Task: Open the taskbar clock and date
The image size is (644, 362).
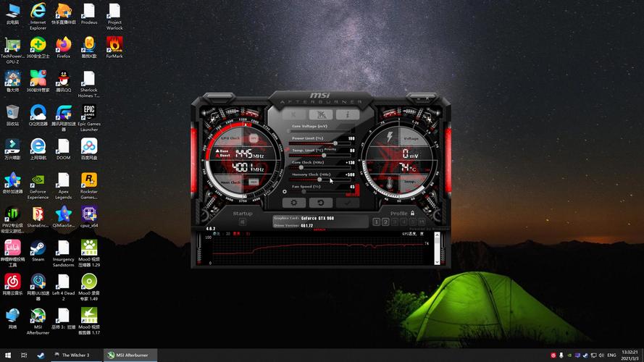Action: (x=630, y=355)
